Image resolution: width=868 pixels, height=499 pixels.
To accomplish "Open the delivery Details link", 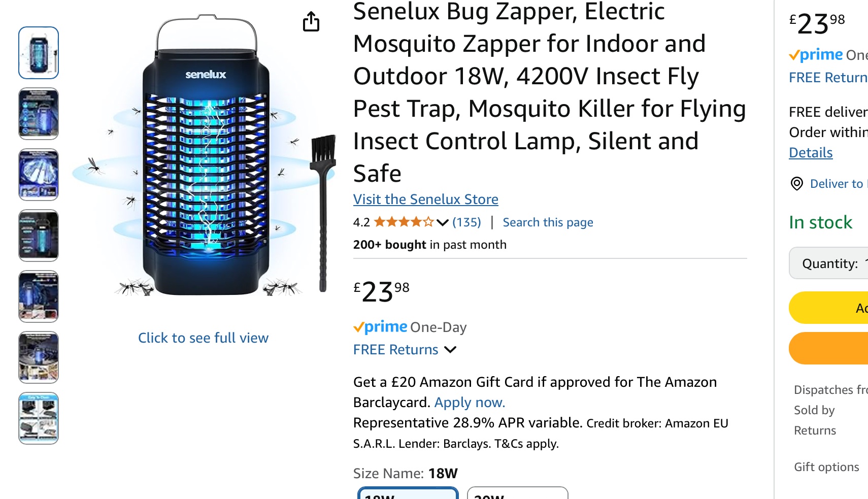I will pos(811,153).
